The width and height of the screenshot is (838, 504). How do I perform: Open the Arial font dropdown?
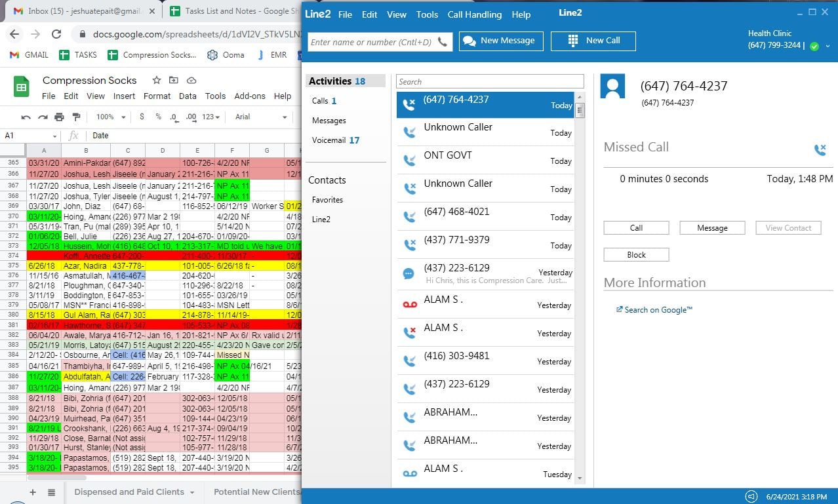261,117
